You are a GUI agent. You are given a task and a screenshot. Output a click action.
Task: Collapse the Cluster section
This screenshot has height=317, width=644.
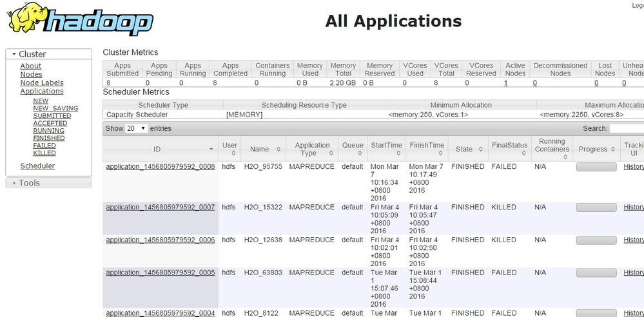tap(48, 54)
